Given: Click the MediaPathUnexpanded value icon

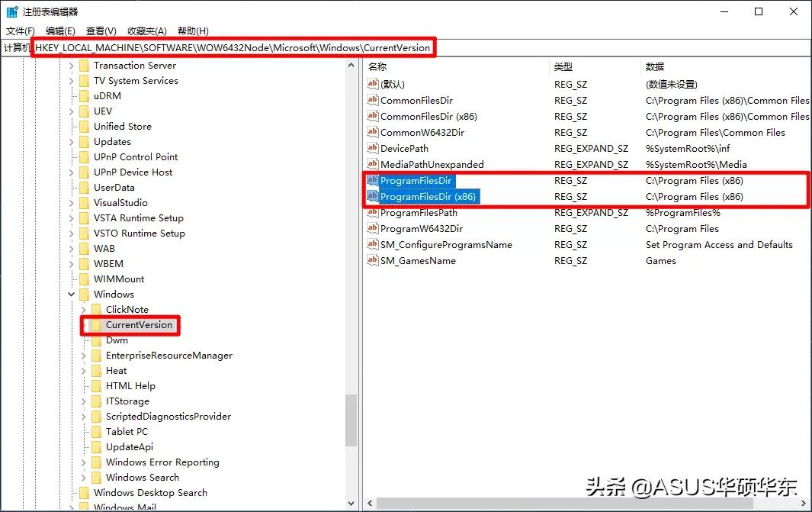Looking at the screenshot, I should pyautogui.click(x=373, y=164).
